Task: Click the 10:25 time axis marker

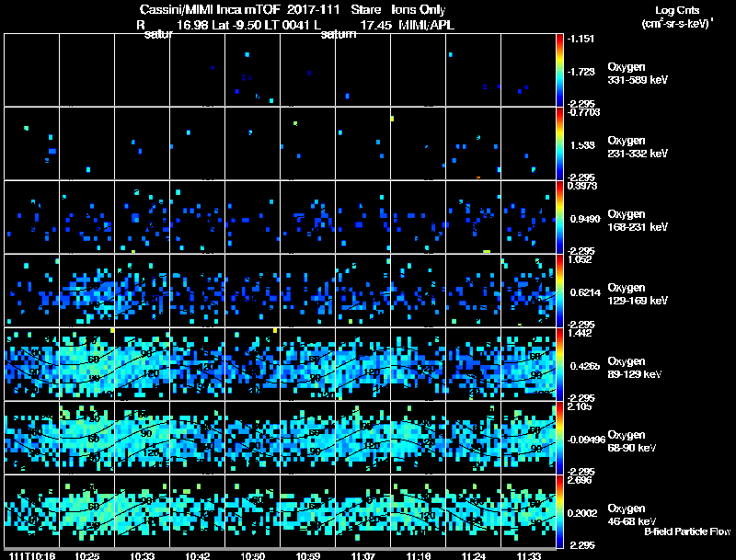Action: (x=87, y=555)
